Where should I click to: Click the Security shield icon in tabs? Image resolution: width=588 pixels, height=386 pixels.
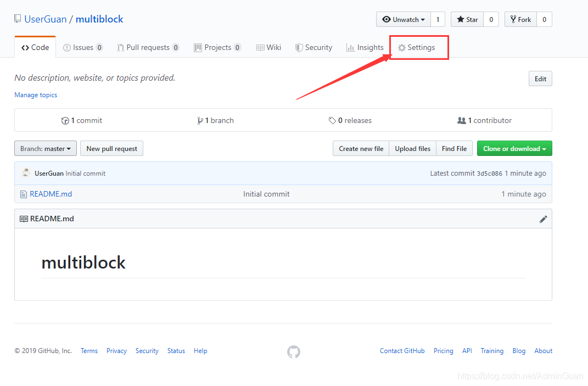(x=299, y=48)
